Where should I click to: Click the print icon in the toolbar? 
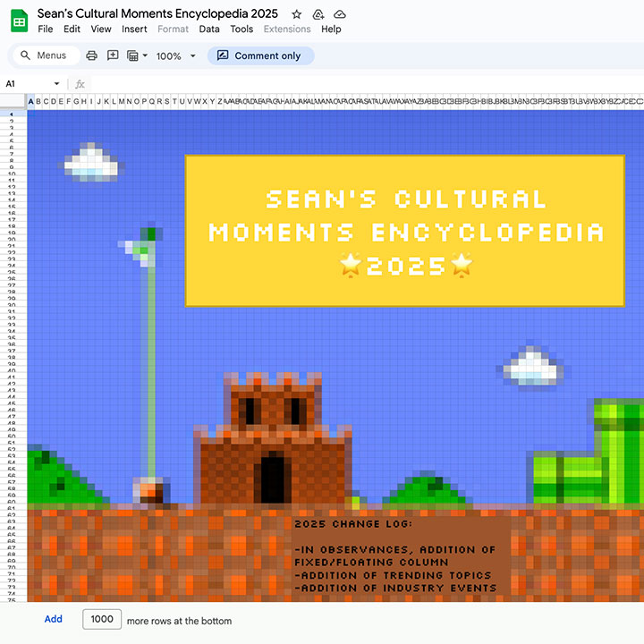click(x=91, y=55)
